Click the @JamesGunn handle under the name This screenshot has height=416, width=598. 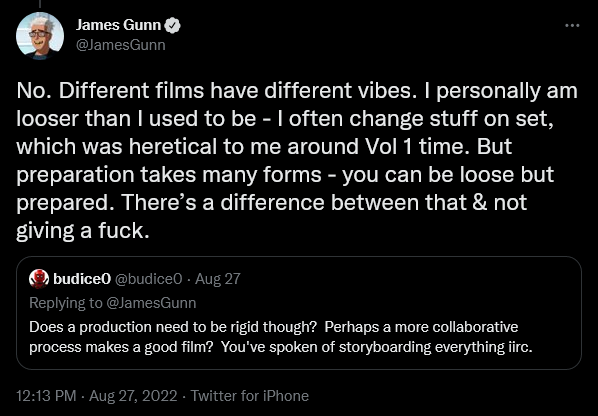121,45
